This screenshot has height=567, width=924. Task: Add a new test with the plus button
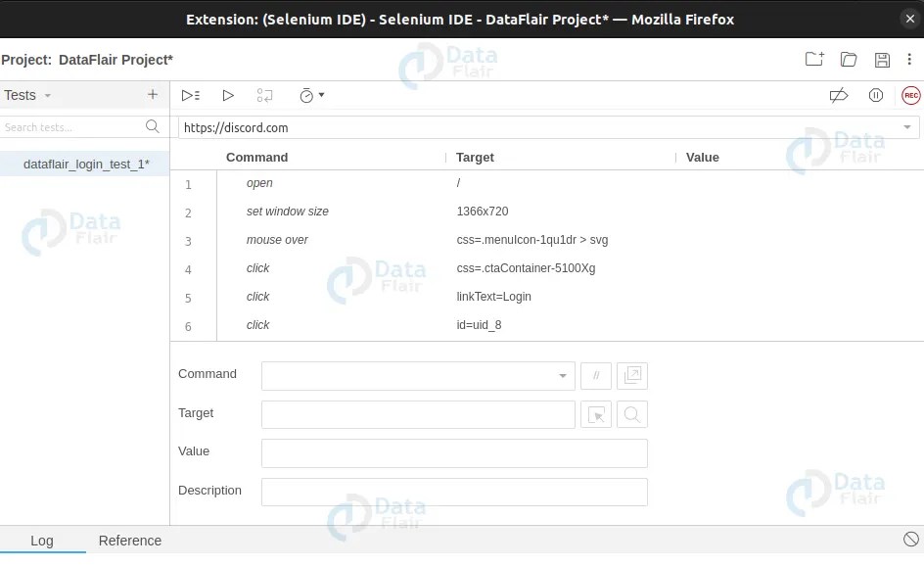click(152, 95)
